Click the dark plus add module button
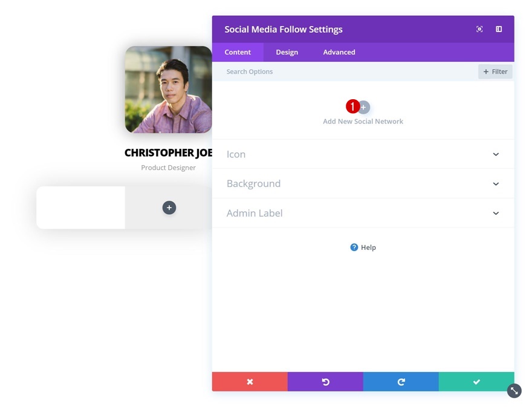This screenshot has height=412, width=532. [169, 208]
